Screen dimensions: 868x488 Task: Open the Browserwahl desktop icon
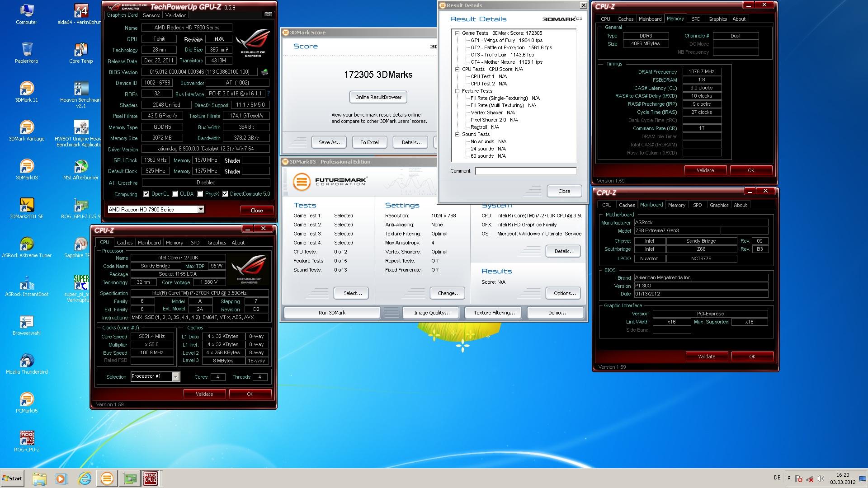tap(27, 325)
